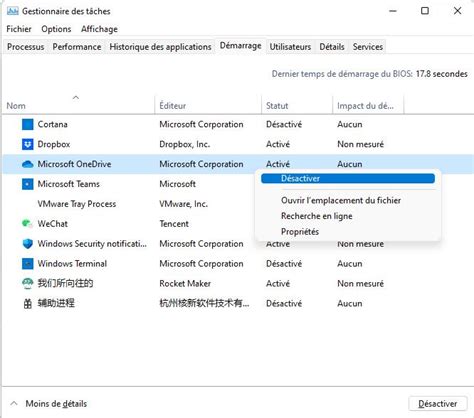Click Dropbox, Inc. publisher cell
The height and width of the screenshot is (418, 474).
[185, 144]
